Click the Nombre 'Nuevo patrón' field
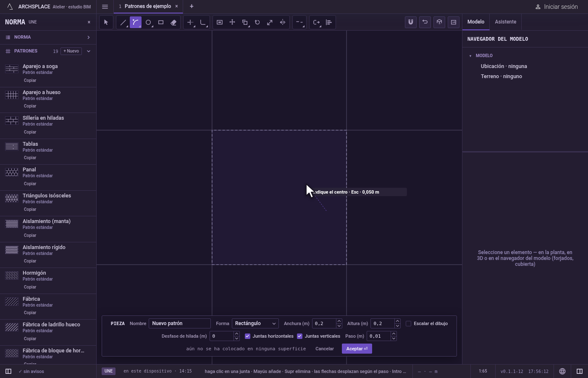 coord(180,323)
